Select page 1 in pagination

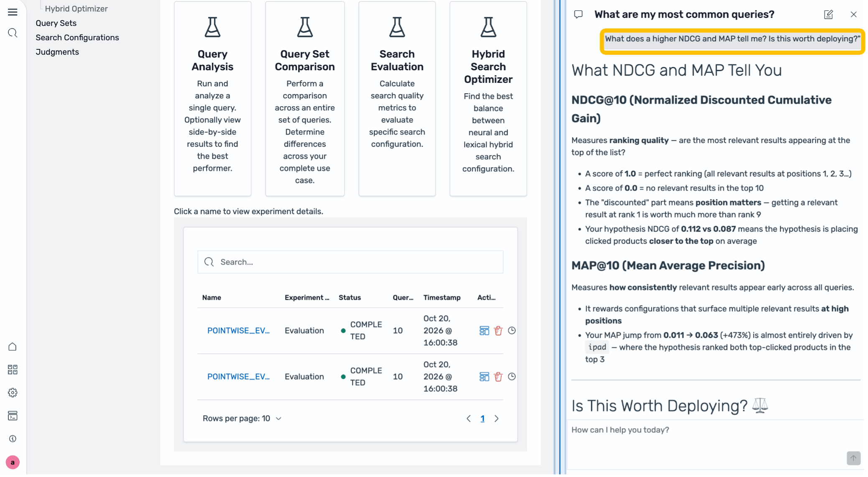click(483, 418)
